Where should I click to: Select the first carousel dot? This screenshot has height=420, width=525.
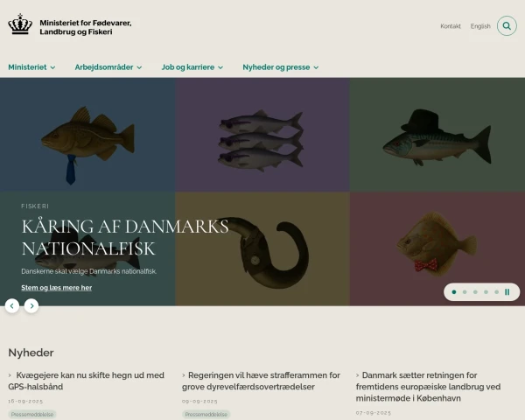point(454,292)
